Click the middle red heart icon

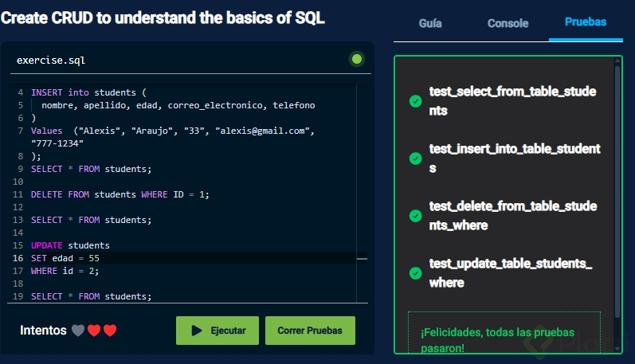point(94,330)
